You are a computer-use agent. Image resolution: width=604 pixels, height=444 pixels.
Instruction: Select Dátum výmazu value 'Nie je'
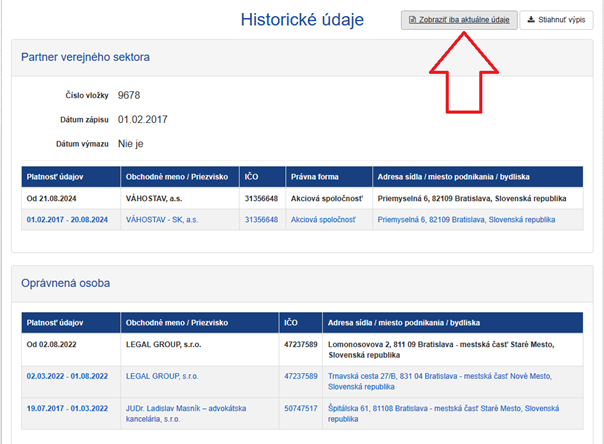point(131,144)
